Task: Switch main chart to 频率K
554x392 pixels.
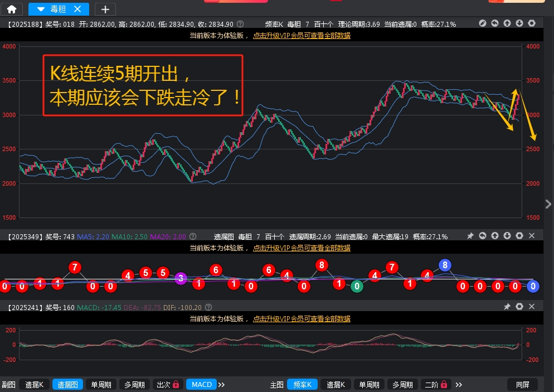Action: (302, 384)
